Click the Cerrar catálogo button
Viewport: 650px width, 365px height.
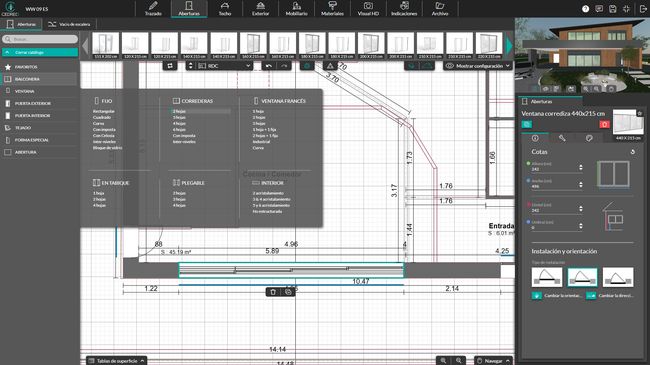coord(40,53)
